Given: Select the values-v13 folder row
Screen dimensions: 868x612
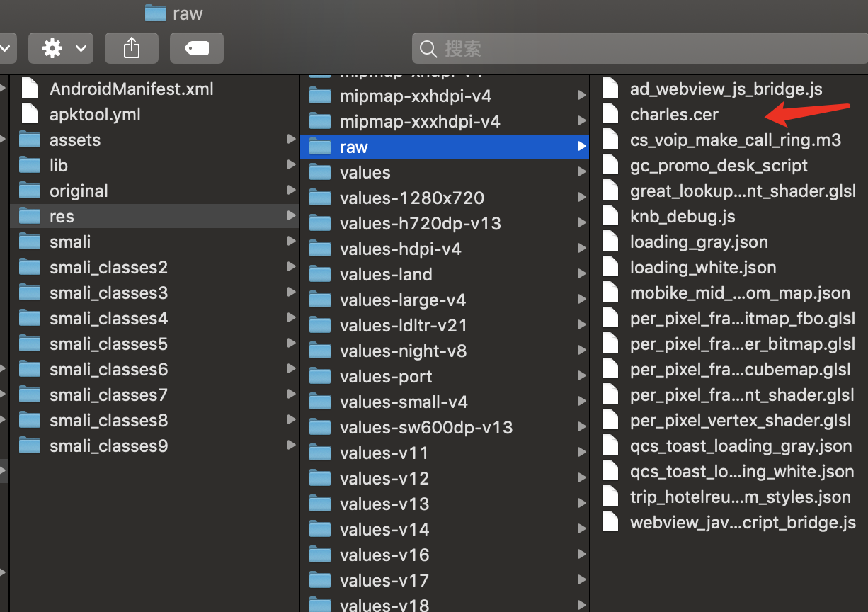Looking at the screenshot, I should 445,504.
